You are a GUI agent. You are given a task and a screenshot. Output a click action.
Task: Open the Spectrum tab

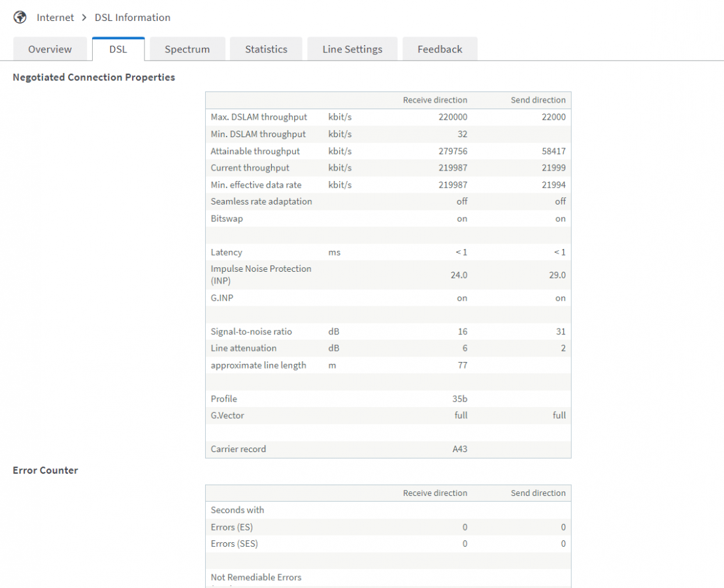(188, 49)
